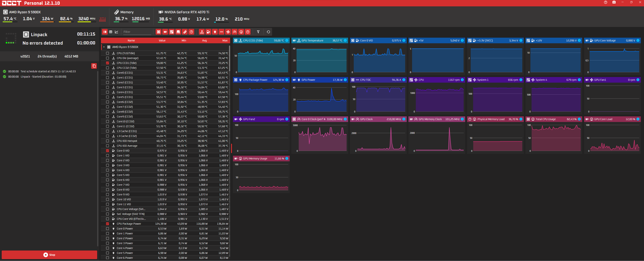Select the GPU Power graph card header
644x261 pixels.
tap(319, 80)
